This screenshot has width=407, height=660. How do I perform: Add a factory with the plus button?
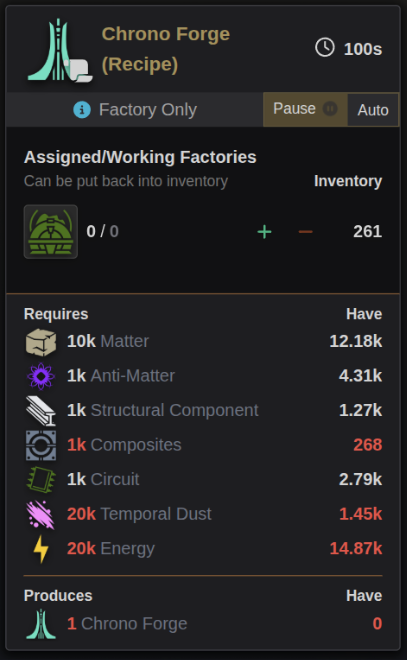point(264,232)
